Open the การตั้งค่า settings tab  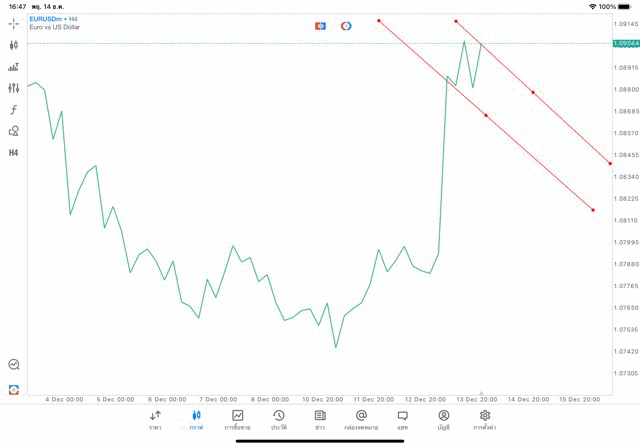point(485,420)
